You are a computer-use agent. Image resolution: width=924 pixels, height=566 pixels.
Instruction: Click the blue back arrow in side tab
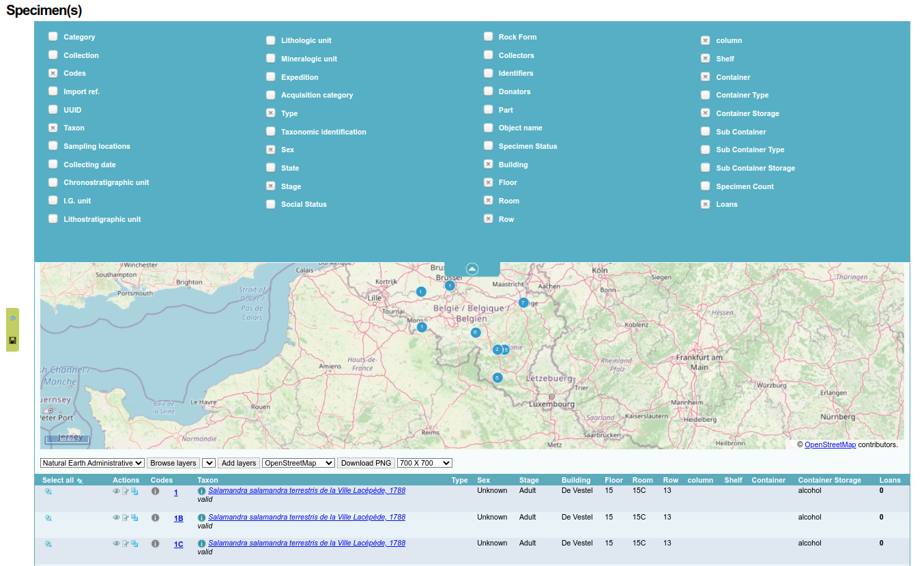[x=12, y=318]
